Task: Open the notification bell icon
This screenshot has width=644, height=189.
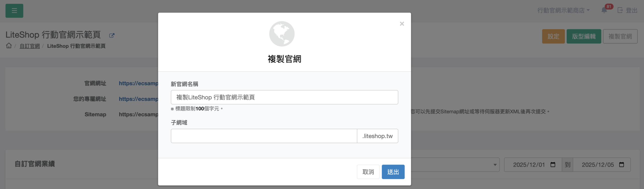Action: pyautogui.click(x=604, y=10)
